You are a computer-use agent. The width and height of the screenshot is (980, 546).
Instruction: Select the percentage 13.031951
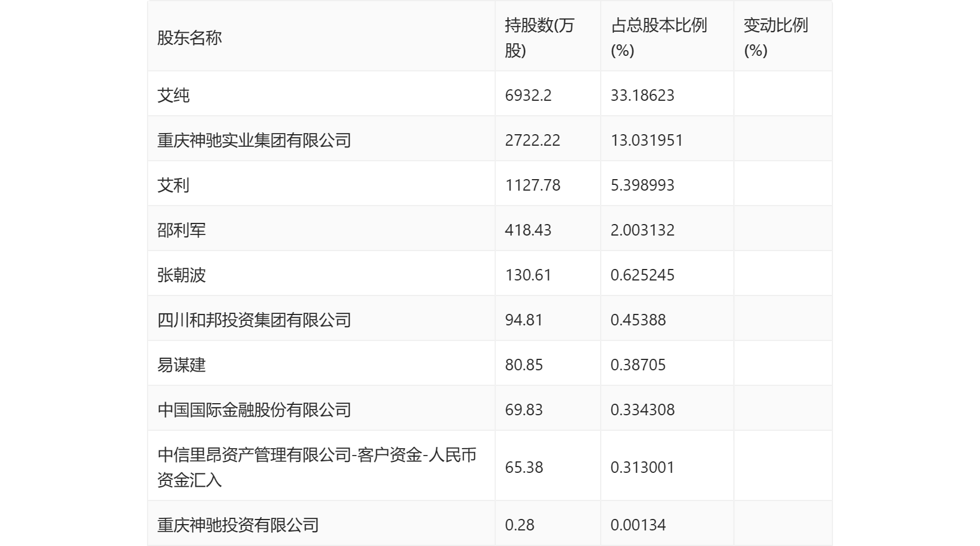(647, 140)
